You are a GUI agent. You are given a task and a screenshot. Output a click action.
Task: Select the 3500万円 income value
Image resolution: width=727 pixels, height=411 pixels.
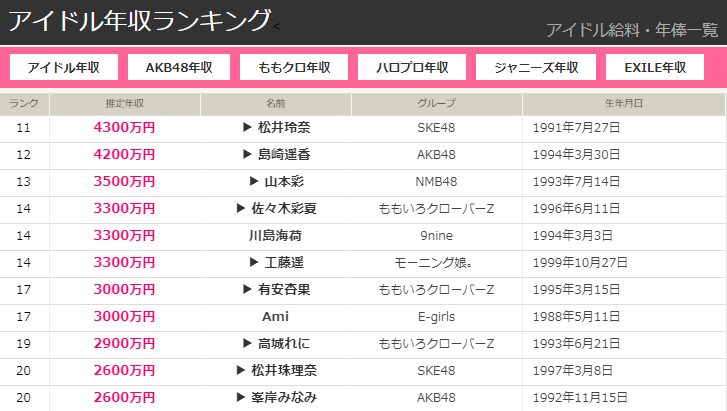124,181
